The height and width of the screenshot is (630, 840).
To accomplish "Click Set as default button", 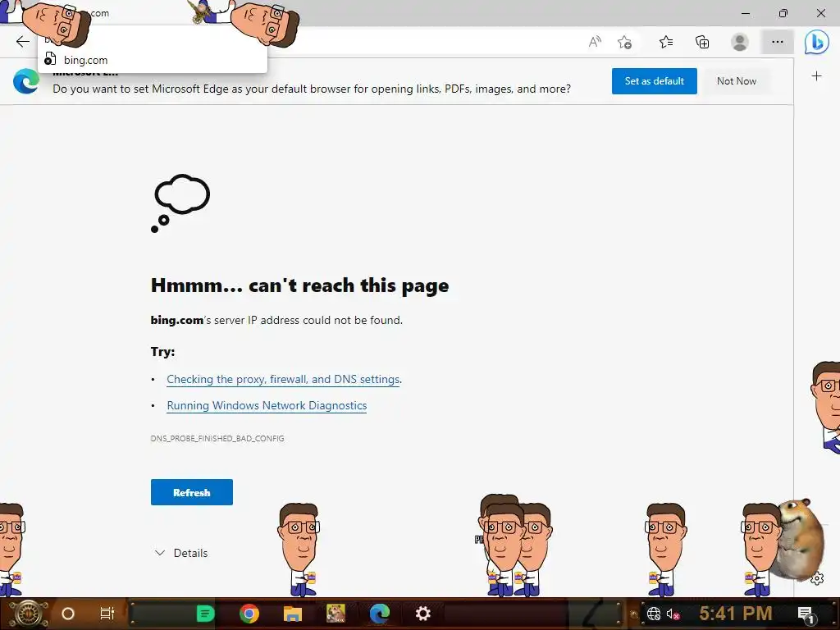I will pos(654,81).
